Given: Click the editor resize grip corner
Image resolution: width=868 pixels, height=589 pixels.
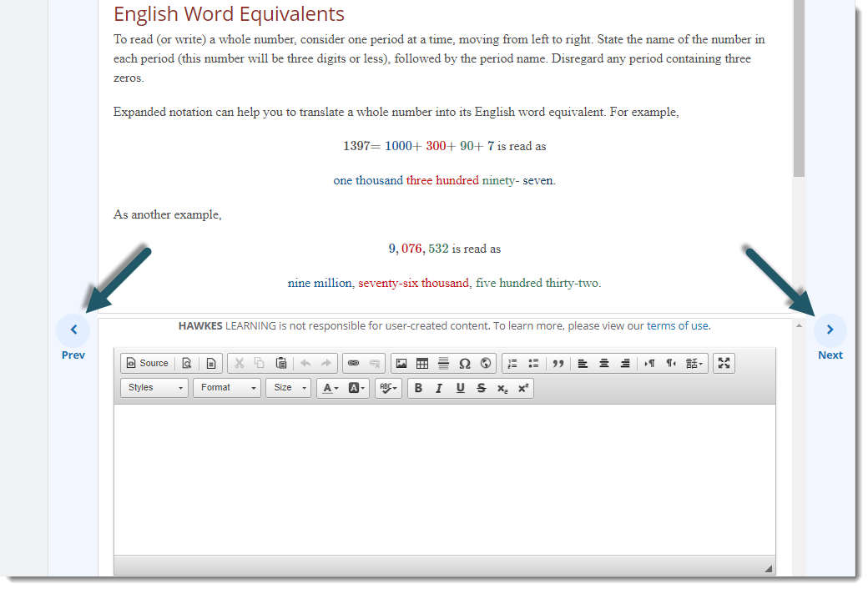Looking at the screenshot, I should [x=769, y=568].
